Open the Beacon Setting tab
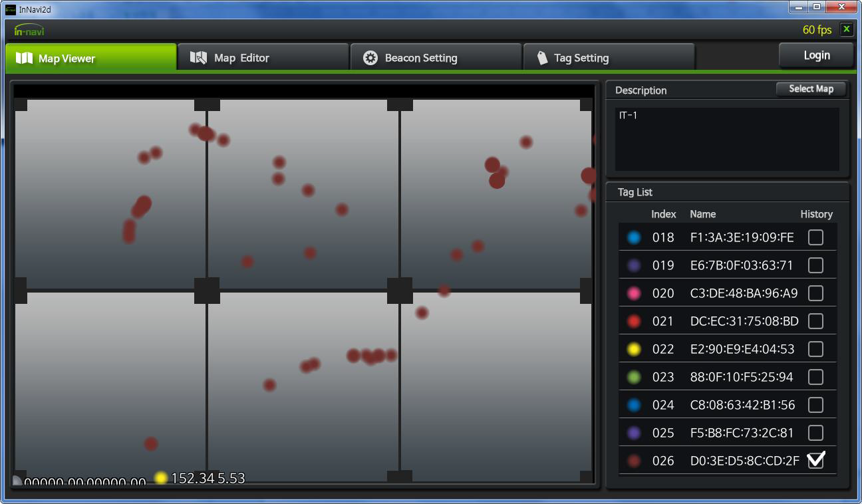 pyautogui.click(x=436, y=58)
